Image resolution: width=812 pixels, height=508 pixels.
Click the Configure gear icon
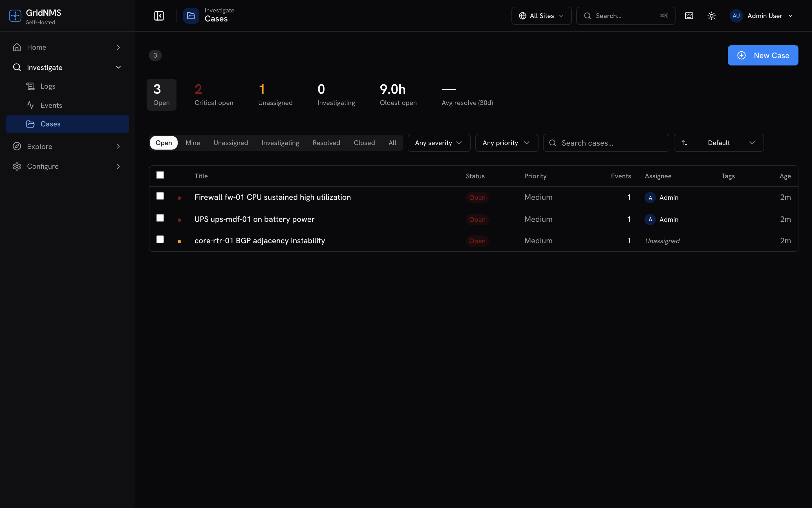tap(17, 166)
